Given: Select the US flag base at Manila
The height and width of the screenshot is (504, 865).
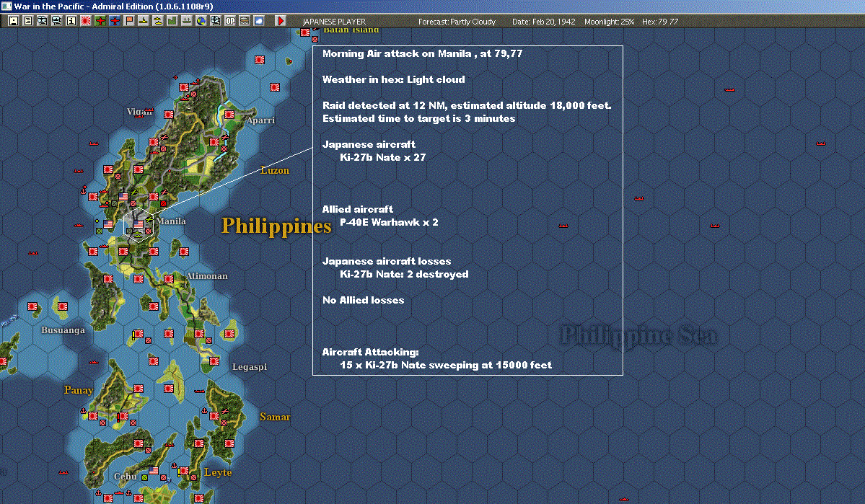Looking at the screenshot, I should coord(139,224).
